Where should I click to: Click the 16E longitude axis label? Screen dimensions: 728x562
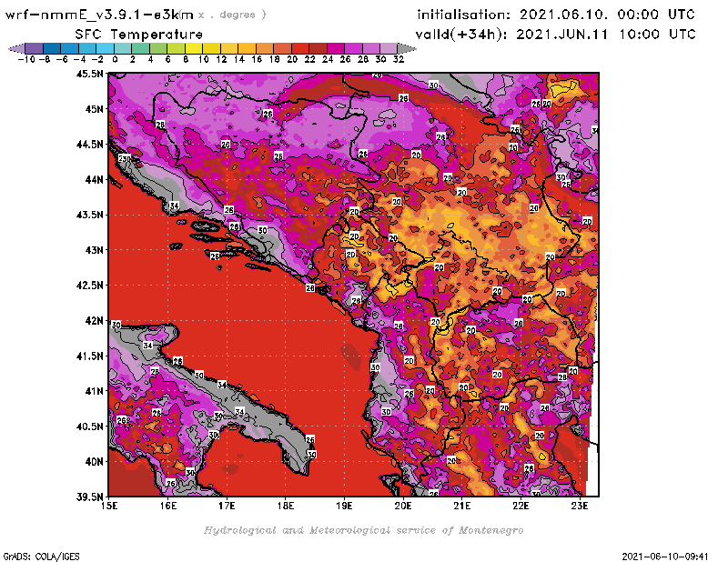(168, 506)
